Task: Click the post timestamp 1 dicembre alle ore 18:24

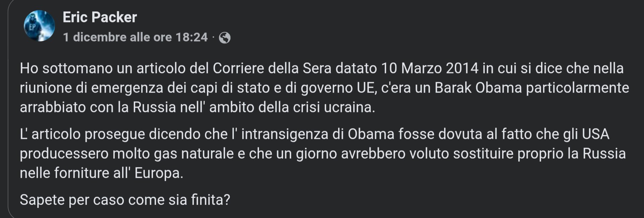Action: click(x=135, y=37)
